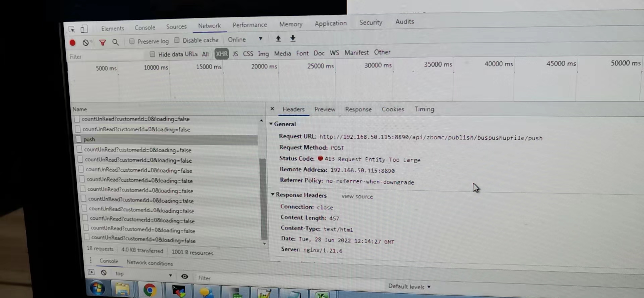Switch to the Console panel tab
The image size is (644, 298).
pyautogui.click(x=145, y=28)
